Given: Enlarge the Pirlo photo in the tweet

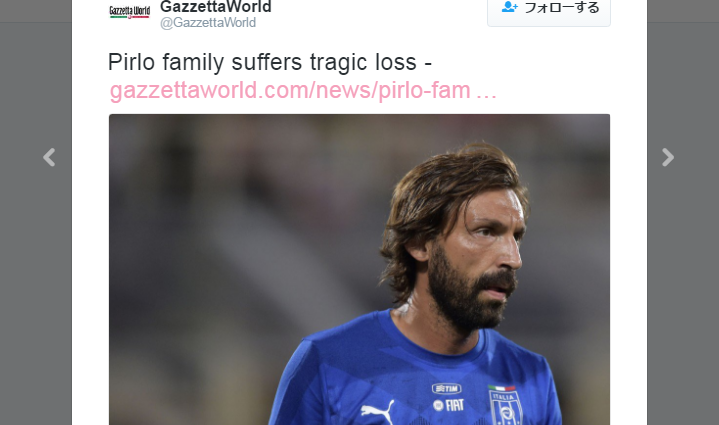Looking at the screenshot, I should tap(360, 270).
